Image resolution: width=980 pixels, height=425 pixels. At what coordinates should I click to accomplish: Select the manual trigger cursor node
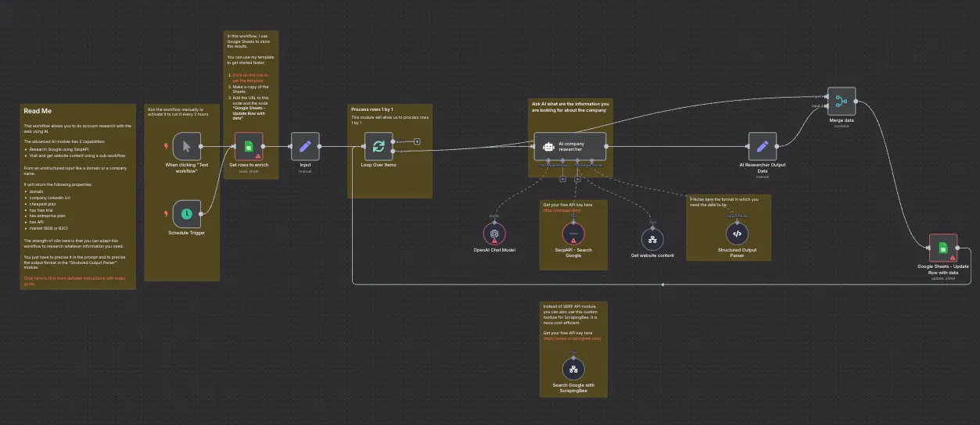[187, 146]
